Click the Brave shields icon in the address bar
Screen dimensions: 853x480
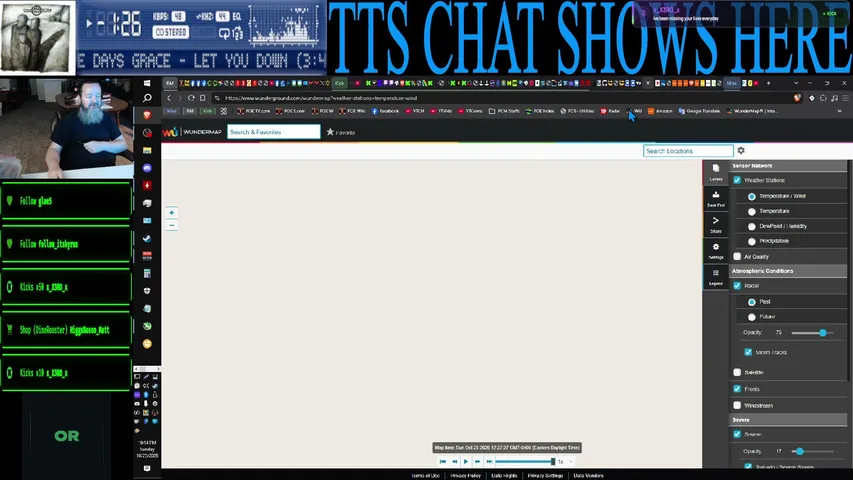797,98
